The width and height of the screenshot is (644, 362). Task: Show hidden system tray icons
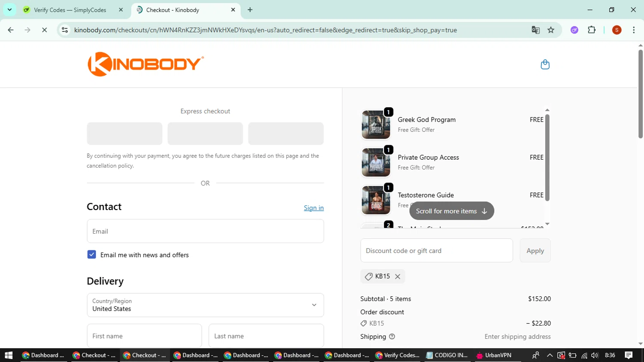tap(550, 355)
